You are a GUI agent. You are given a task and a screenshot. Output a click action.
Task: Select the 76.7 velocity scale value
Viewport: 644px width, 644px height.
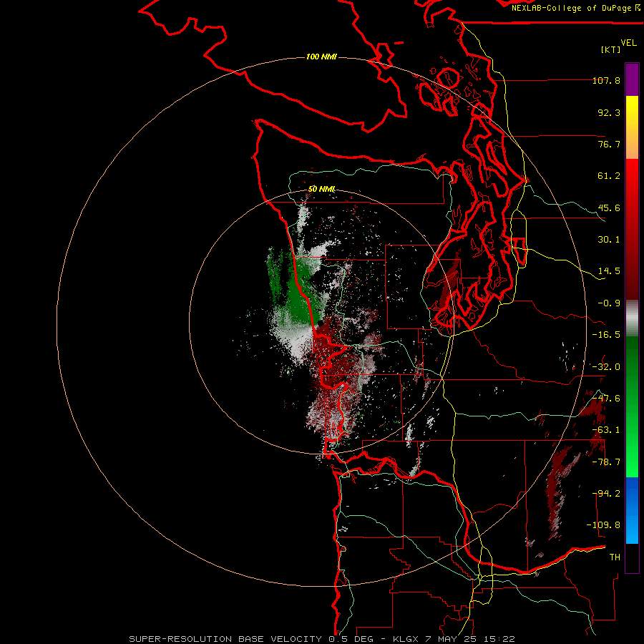click(x=609, y=144)
